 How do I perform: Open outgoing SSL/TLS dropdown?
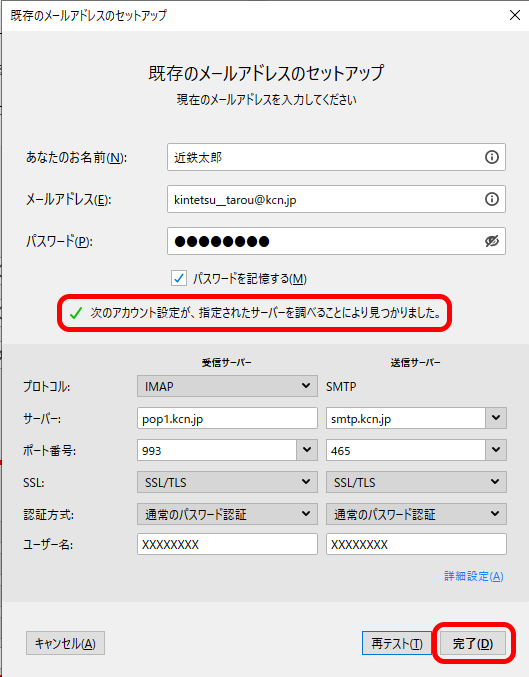pos(416,482)
